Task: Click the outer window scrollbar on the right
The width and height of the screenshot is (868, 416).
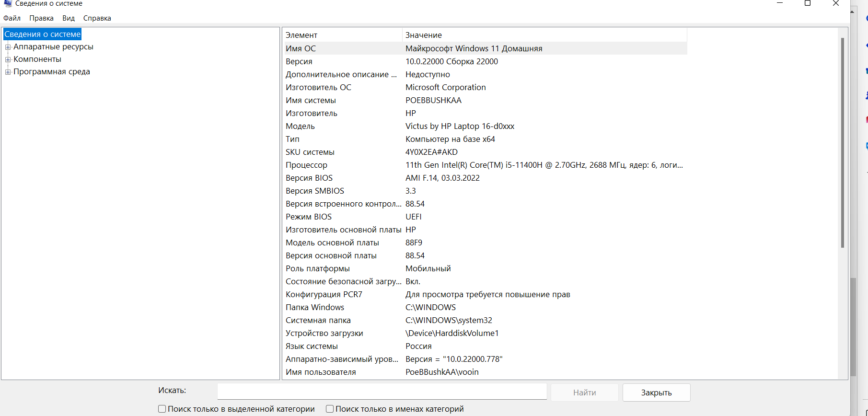Action: tap(853, 327)
